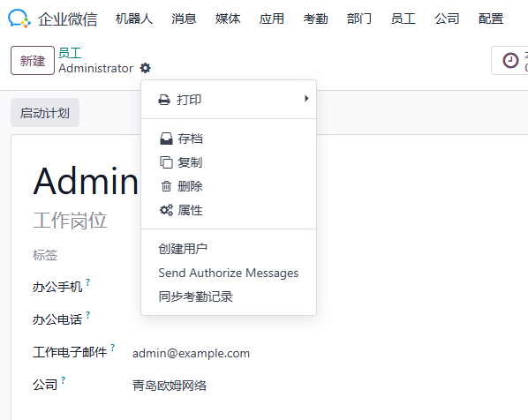Image resolution: width=528 pixels, height=420 pixels.
Task: Click the duplicate icon beside 复制
Action: [x=166, y=162]
